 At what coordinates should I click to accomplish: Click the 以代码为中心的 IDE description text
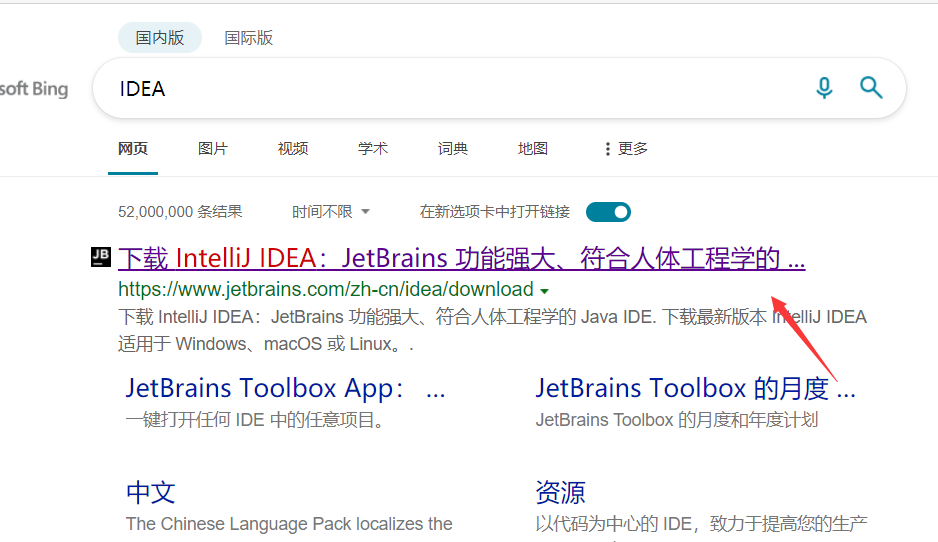point(701,524)
